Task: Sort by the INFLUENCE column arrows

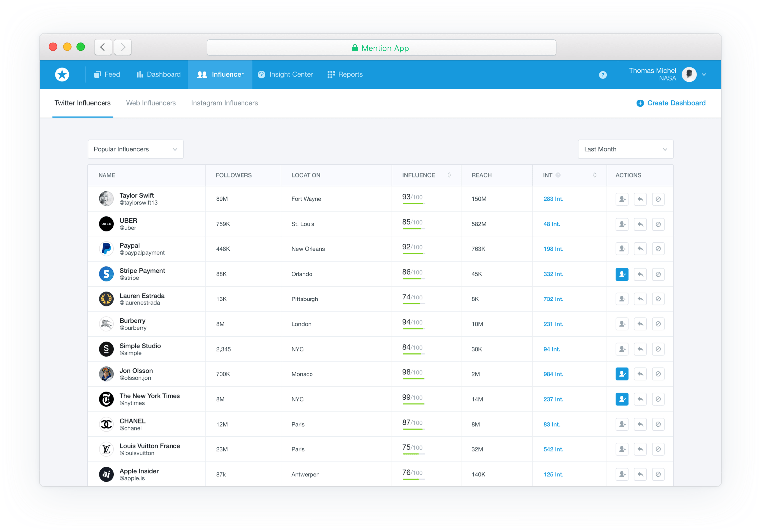Action: pos(449,175)
